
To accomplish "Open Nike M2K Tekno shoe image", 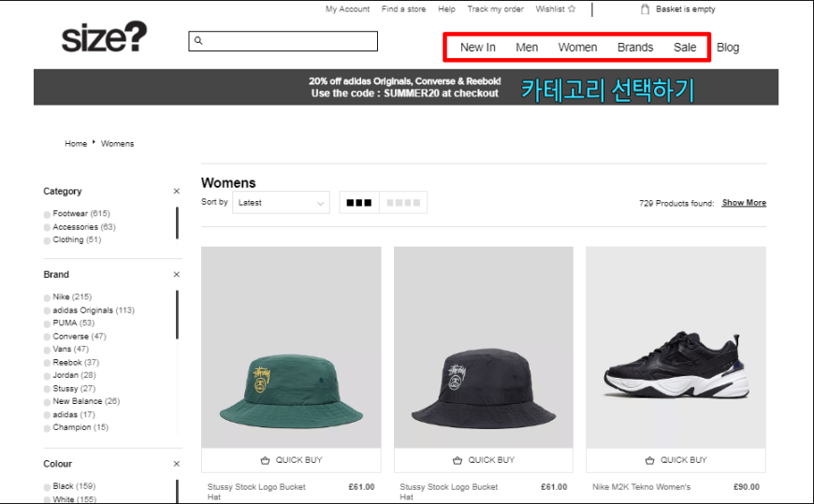I will pos(676,347).
